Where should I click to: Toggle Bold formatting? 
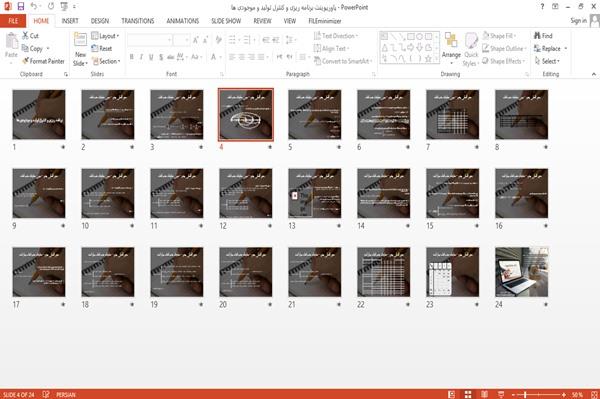(132, 57)
